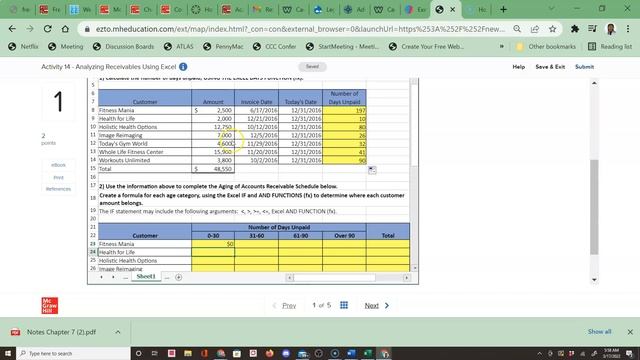Screen dimensions: 640x360
Task: Open the tab search dropdown arrow
Action: [x=551, y=9]
